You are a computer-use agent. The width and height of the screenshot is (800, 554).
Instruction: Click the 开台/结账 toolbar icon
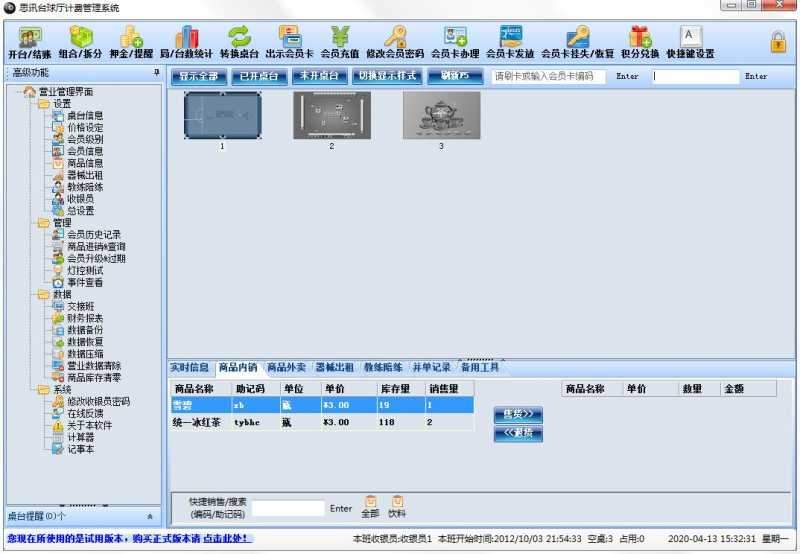[29, 42]
